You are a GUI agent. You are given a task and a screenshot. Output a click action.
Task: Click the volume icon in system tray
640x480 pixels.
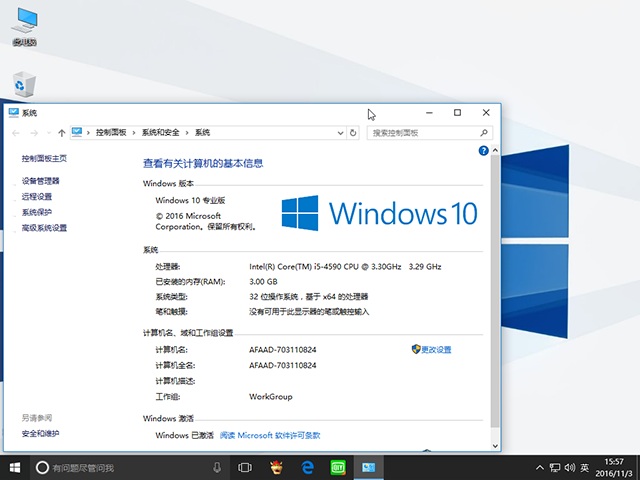tap(569, 467)
